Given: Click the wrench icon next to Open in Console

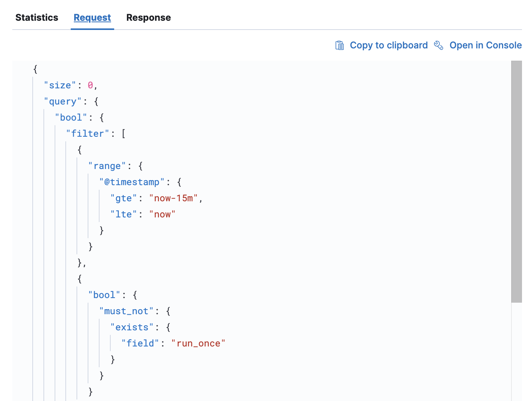Looking at the screenshot, I should tap(439, 45).
